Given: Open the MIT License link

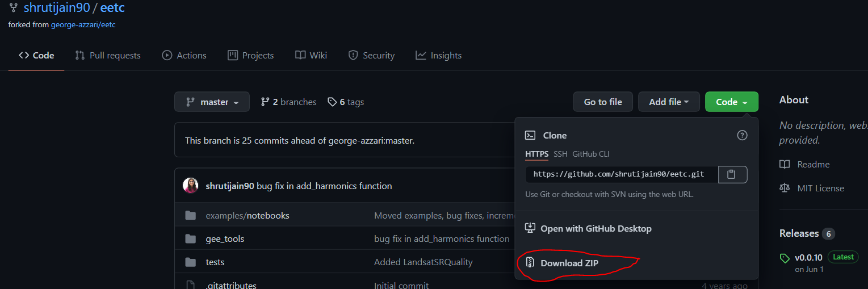Looking at the screenshot, I should (820, 188).
